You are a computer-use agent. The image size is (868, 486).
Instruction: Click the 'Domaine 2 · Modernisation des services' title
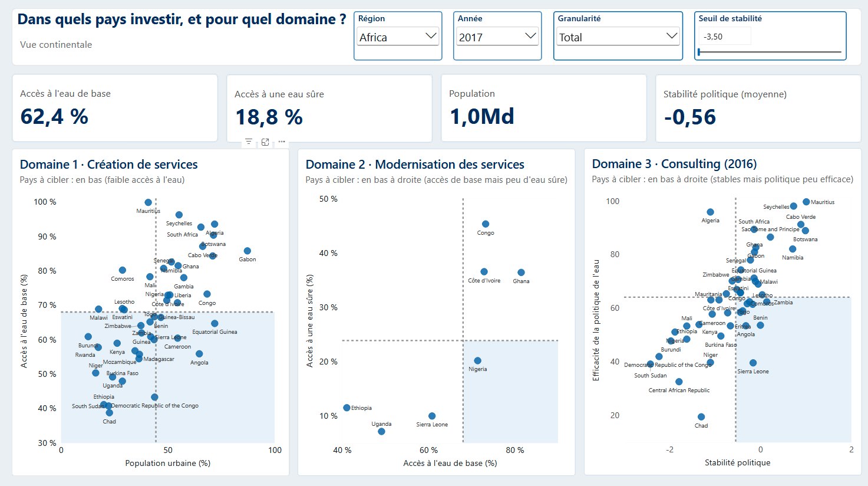pos(415,165)
